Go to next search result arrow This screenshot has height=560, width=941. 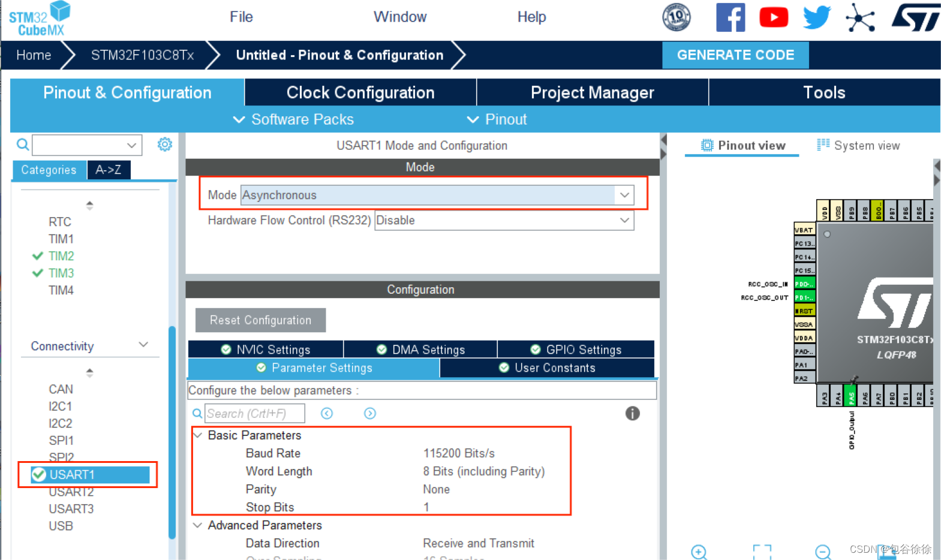[x=370, y=413]
